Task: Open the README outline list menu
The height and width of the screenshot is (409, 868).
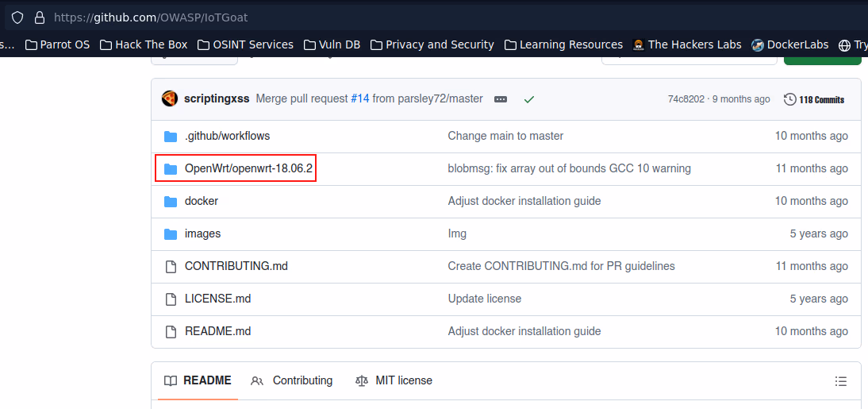Action: point(841,381)
